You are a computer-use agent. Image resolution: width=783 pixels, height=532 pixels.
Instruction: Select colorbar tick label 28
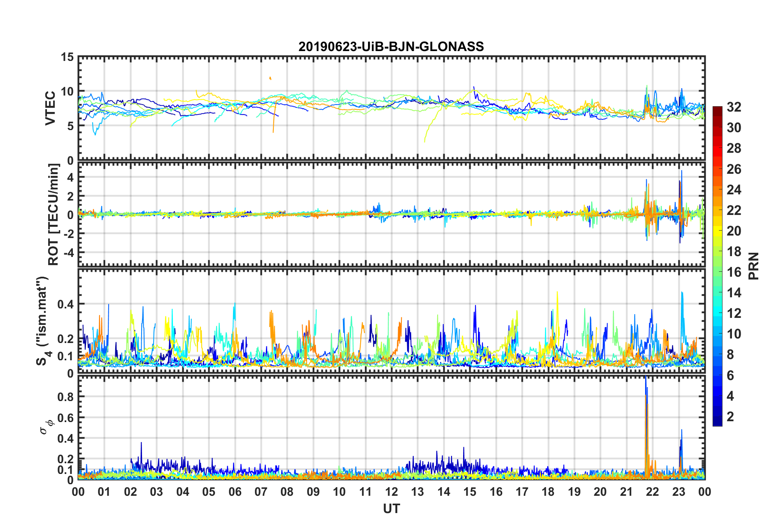[x=734, y=148]
